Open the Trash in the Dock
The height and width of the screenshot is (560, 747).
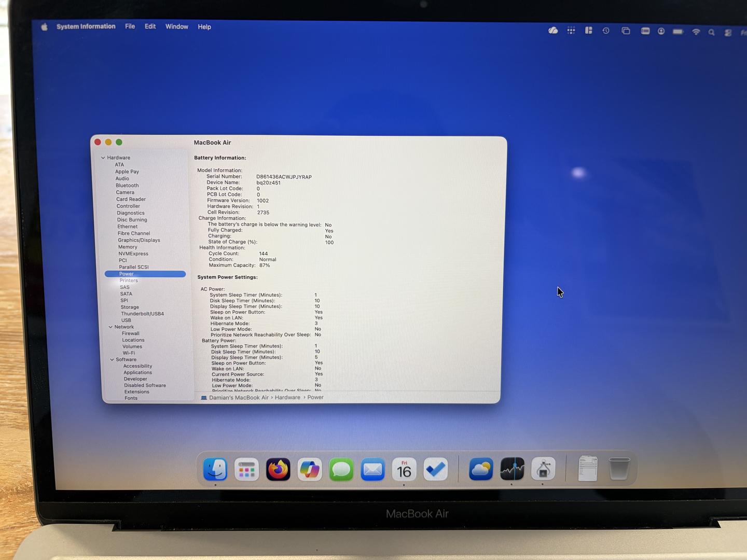point(618,469)
